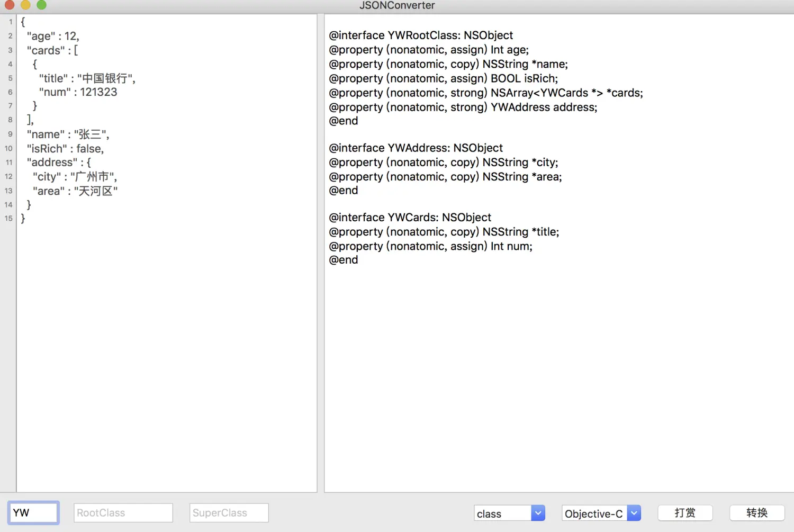Click the Int num property line
Image resolution: width=794 pixels, height=532 pixels.
point(430,246)
